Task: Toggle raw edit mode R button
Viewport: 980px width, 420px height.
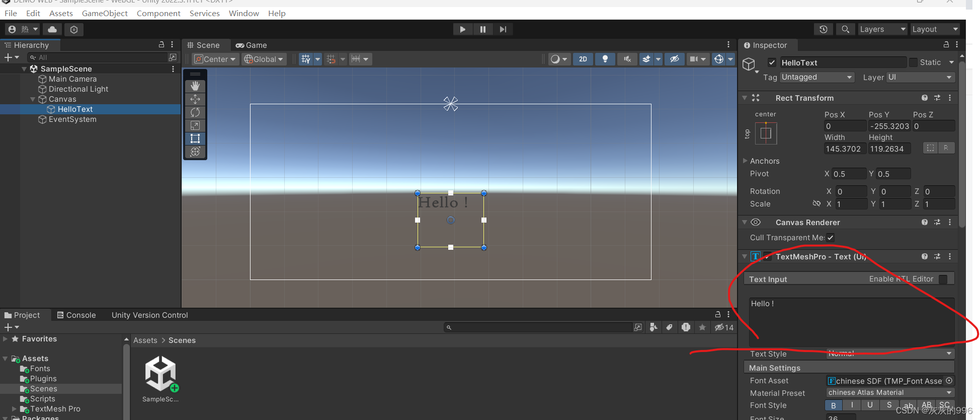Action: 946,148
